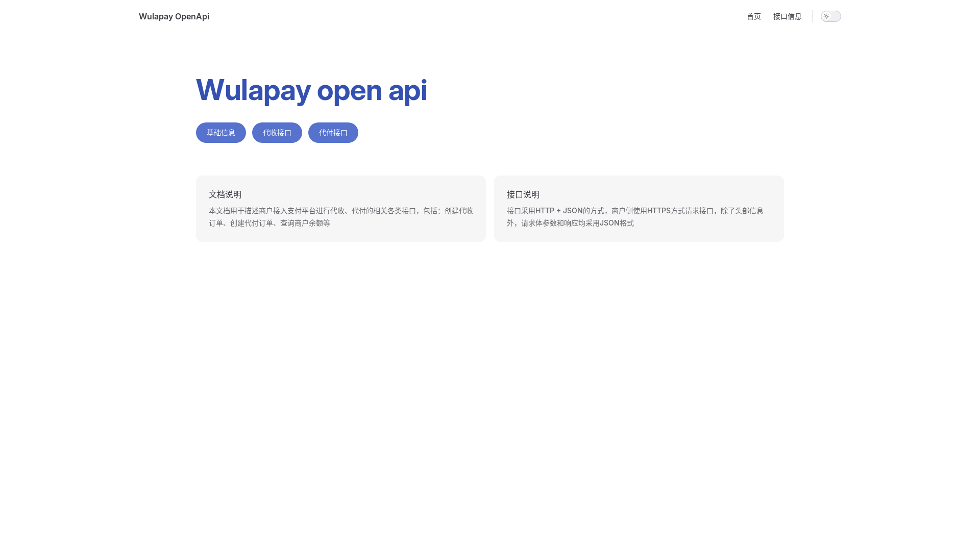Click the text starting 本文档用于描述商户接入
The height and width of the screenshot is (551, 980).
341,217
